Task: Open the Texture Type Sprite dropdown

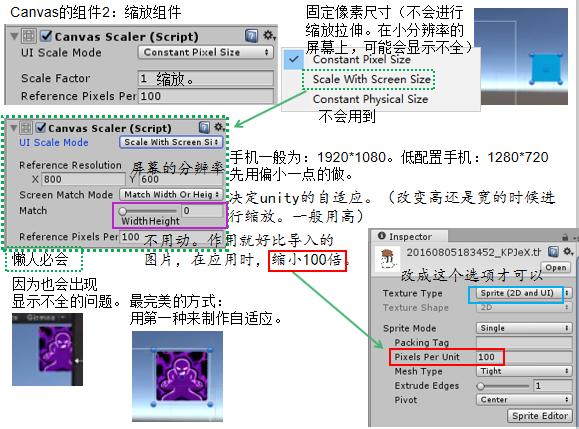Action: pos(524,293)
